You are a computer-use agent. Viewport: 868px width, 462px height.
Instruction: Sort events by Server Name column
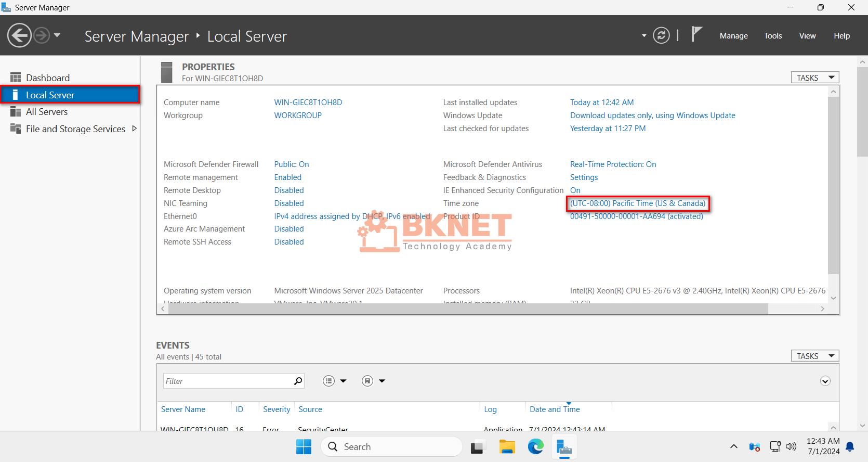183,409
